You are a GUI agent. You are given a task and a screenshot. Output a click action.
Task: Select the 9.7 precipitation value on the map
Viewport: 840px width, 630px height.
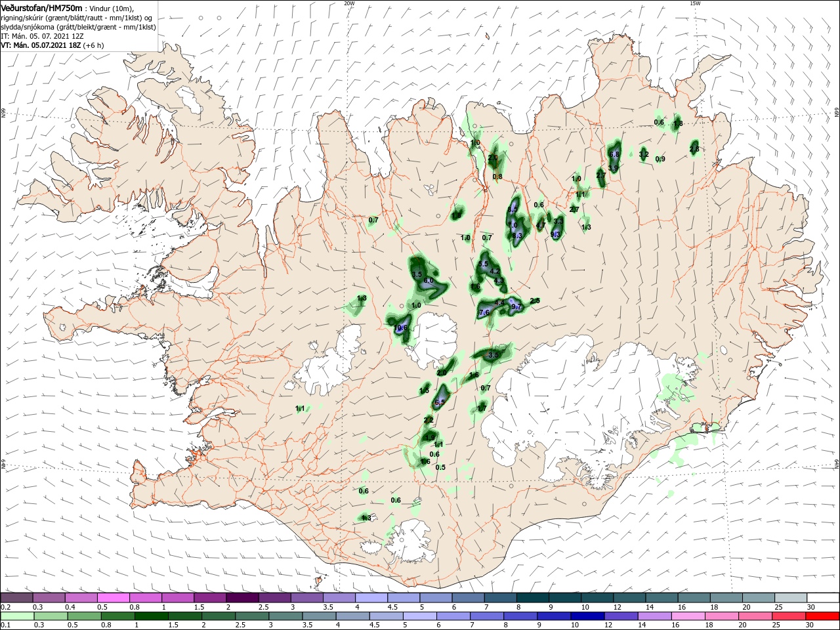(x=516, y=306)
